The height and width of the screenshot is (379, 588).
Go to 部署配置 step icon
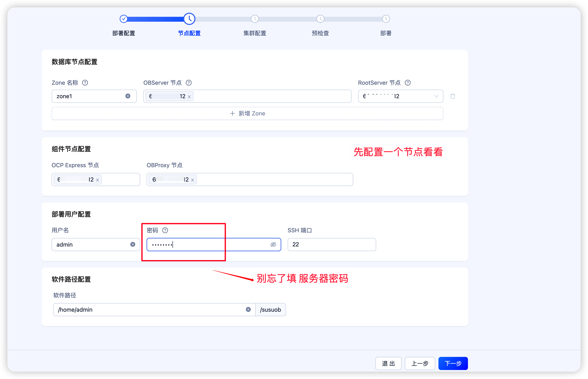pos(123,19)
